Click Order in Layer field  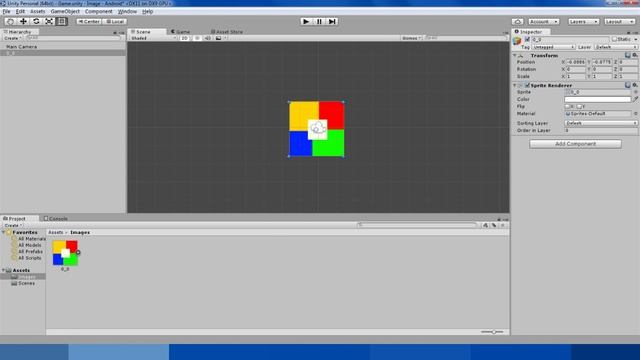point(601,130)
